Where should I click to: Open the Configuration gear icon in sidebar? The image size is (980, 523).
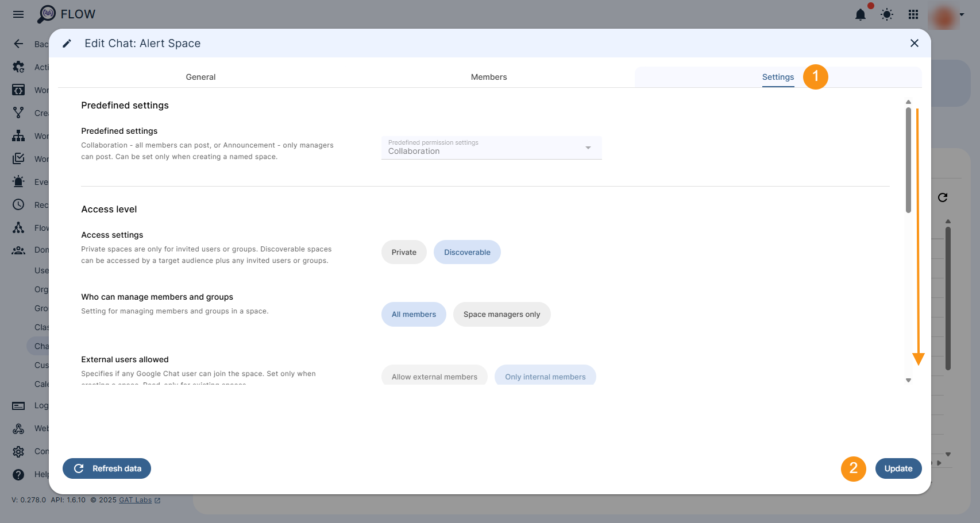tap(18, 451)
